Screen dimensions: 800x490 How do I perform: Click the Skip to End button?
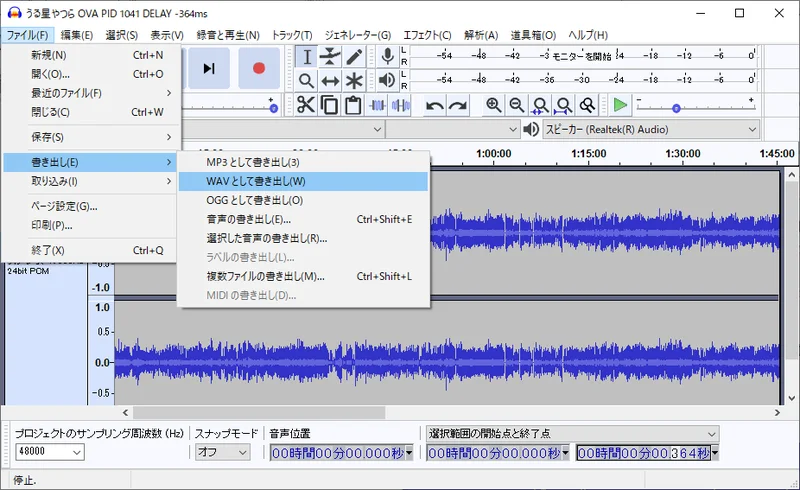pyautogui.click(x=208, y=68)
